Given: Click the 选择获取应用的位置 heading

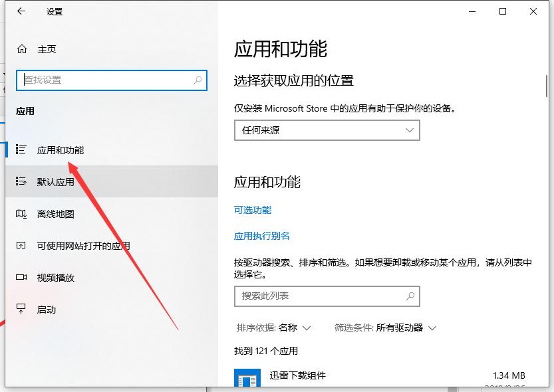Looking at the screenshot, I should pyautogui.click(x=293, y=80).
